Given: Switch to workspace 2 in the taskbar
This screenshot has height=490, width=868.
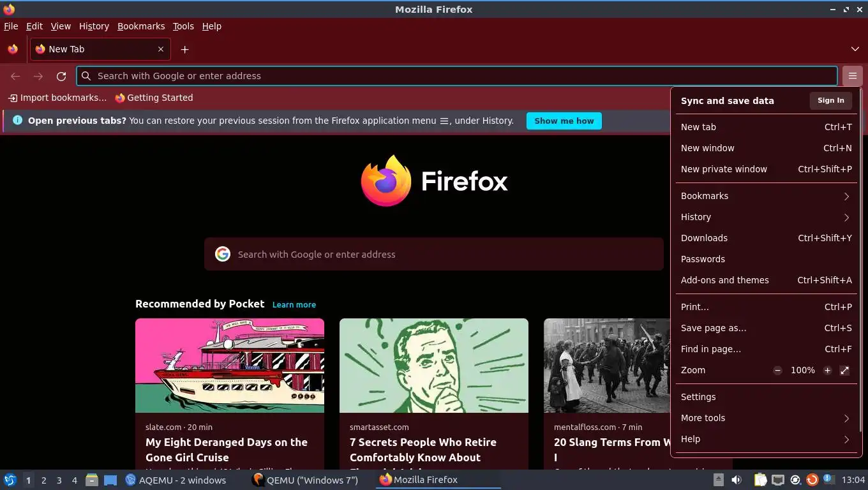Looking at the screenshot, I should 43,480.
